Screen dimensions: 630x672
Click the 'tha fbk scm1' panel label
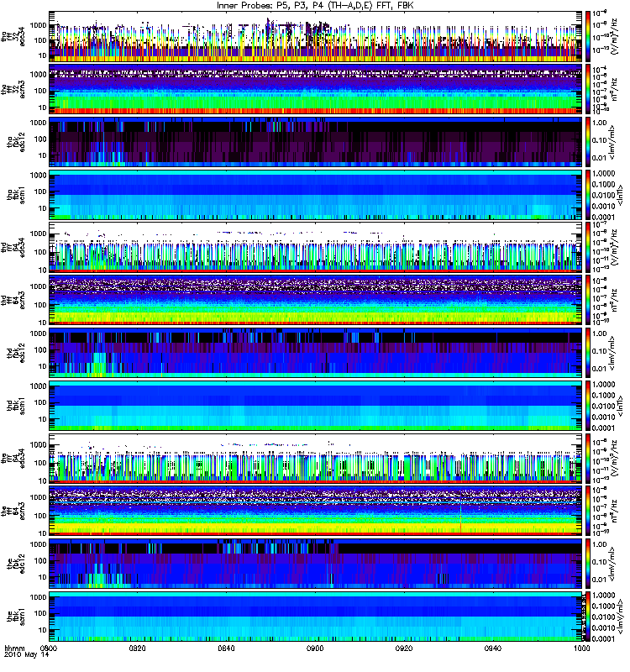click(x=16, y=195)
